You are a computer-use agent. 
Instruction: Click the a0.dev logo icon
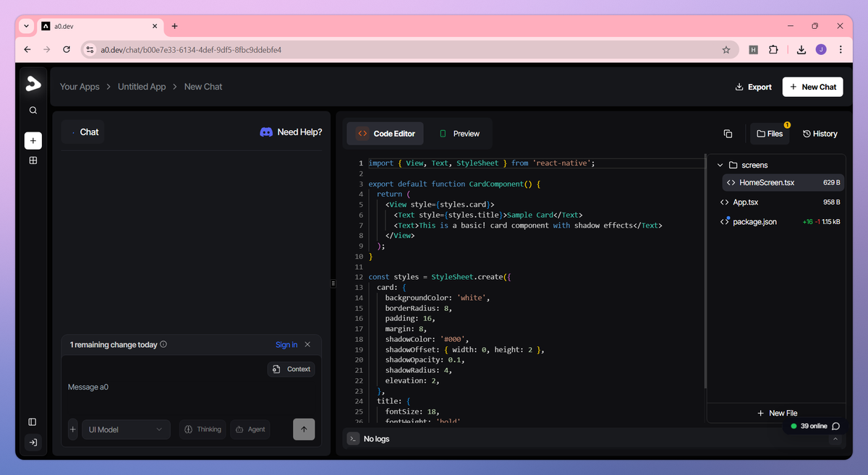coord(33,83)
